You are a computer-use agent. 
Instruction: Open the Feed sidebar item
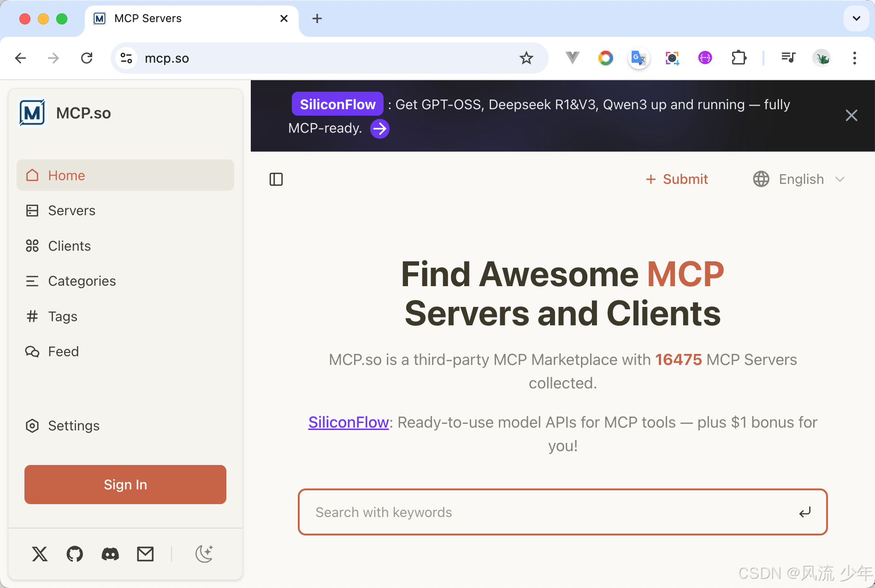tap(125, 352)
